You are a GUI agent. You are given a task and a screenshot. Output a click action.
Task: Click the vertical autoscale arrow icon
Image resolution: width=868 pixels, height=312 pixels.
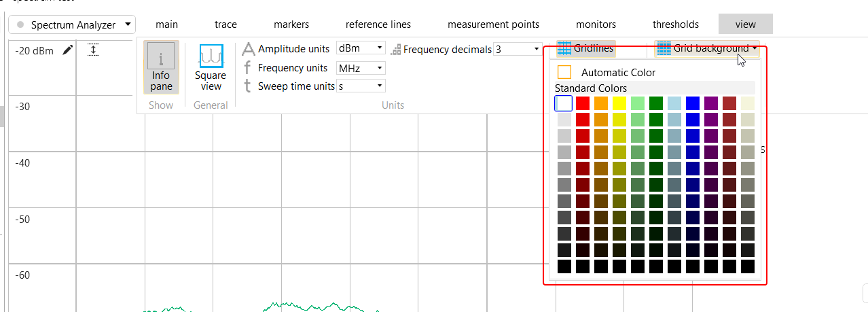(94, 50)
